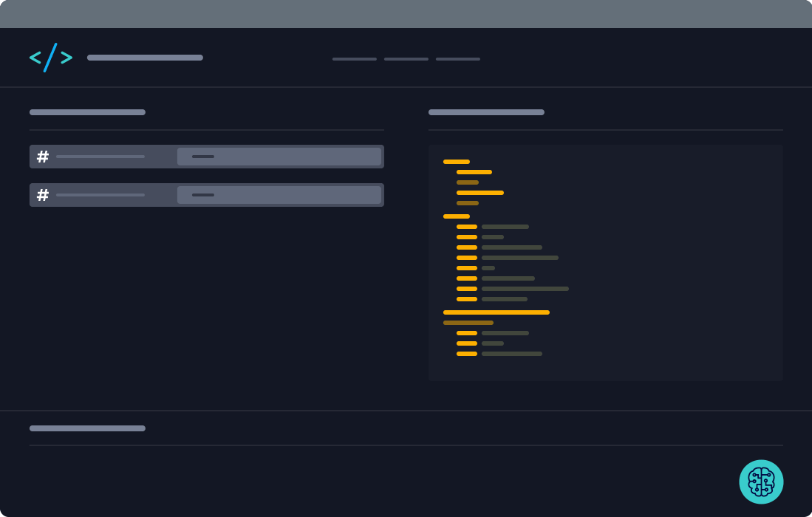
Task: Click the cyan </> code logo
Action: [50, 58]
